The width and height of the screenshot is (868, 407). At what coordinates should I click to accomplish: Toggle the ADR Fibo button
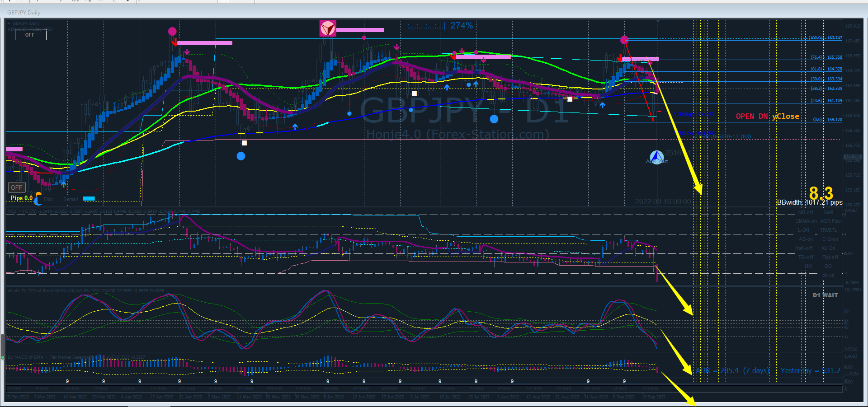tap(830, 221)
